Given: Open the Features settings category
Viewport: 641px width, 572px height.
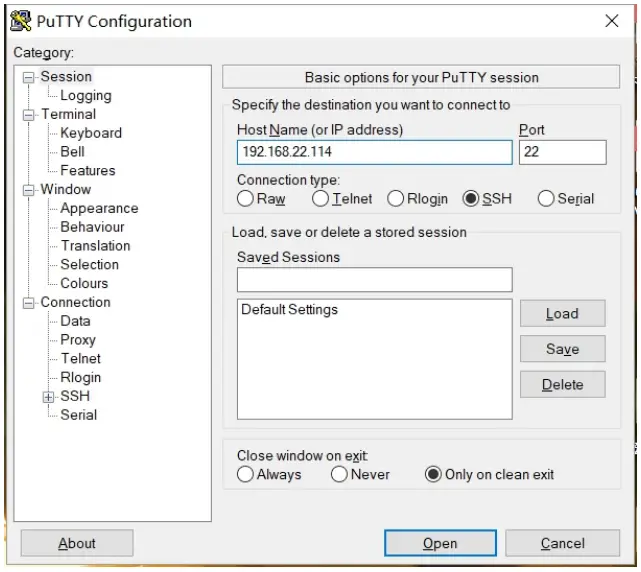Looking at the screenshot, I should coord(87,170).
